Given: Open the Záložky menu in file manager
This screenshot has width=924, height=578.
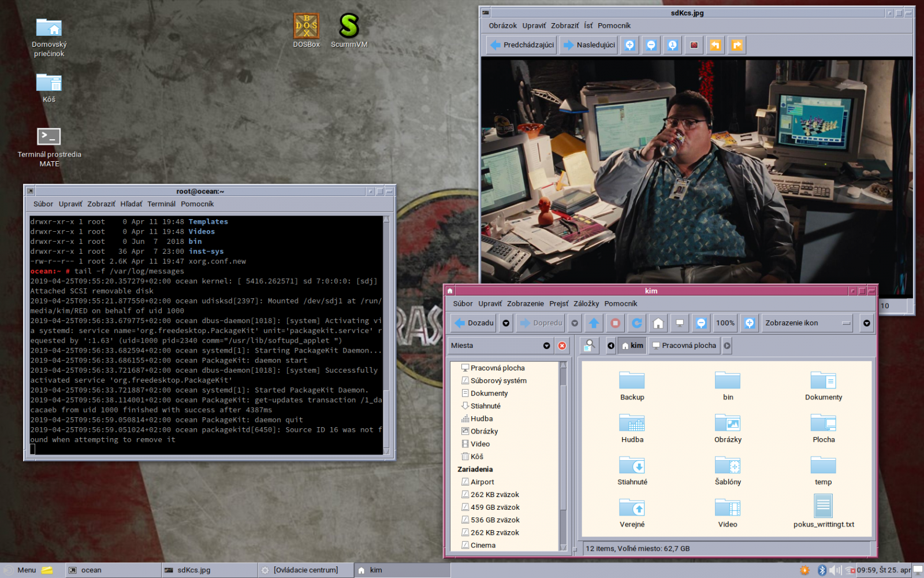Looking at the screenshot, I should 587,303.
